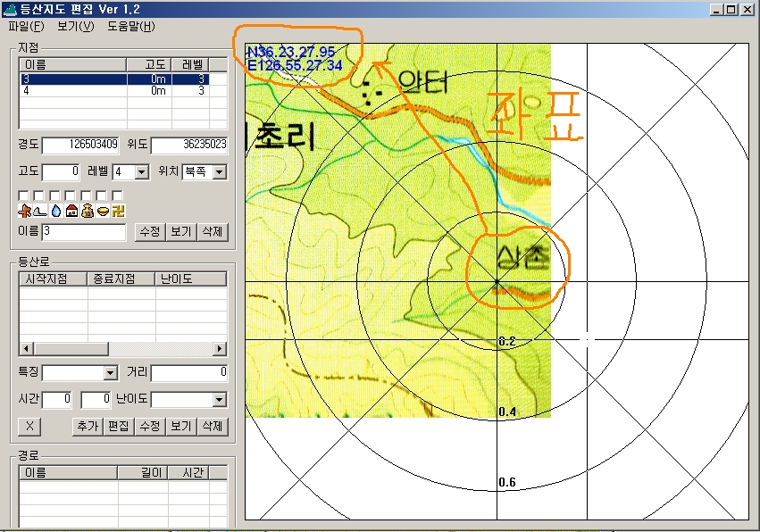
Task: Click the 레벨 column header in 지점 list
Action: click(x=190, y=64)
